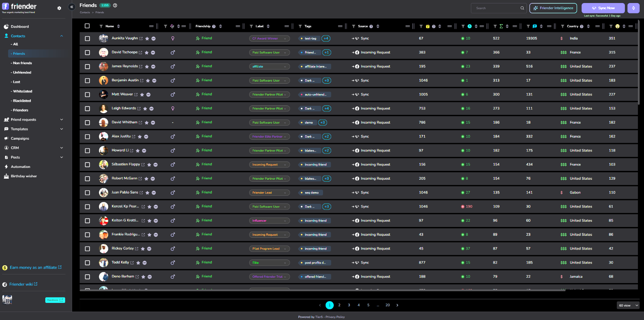Open James Reynolds' affiliate label dropdown

[269, 66]
